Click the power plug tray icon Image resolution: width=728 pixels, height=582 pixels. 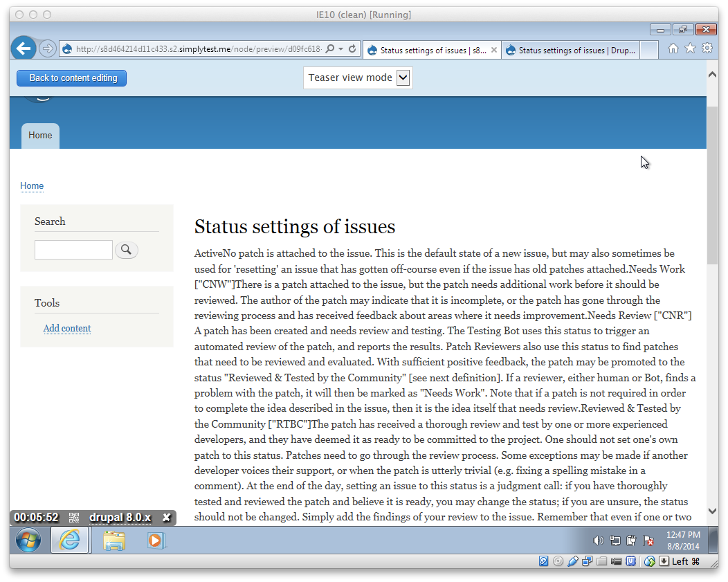coord(631,540)
